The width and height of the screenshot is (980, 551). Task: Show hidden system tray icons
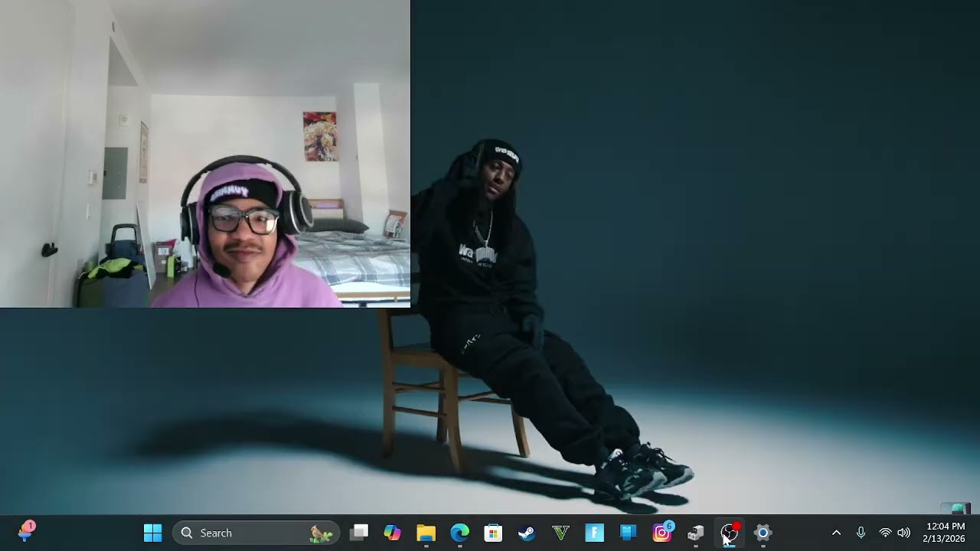(836, 533)
